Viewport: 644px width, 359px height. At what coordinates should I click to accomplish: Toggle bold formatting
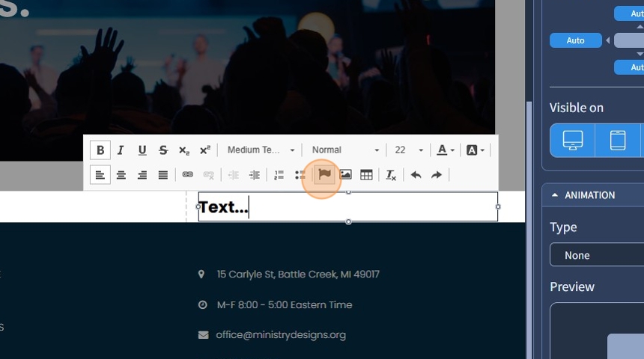tap(100, 150)
